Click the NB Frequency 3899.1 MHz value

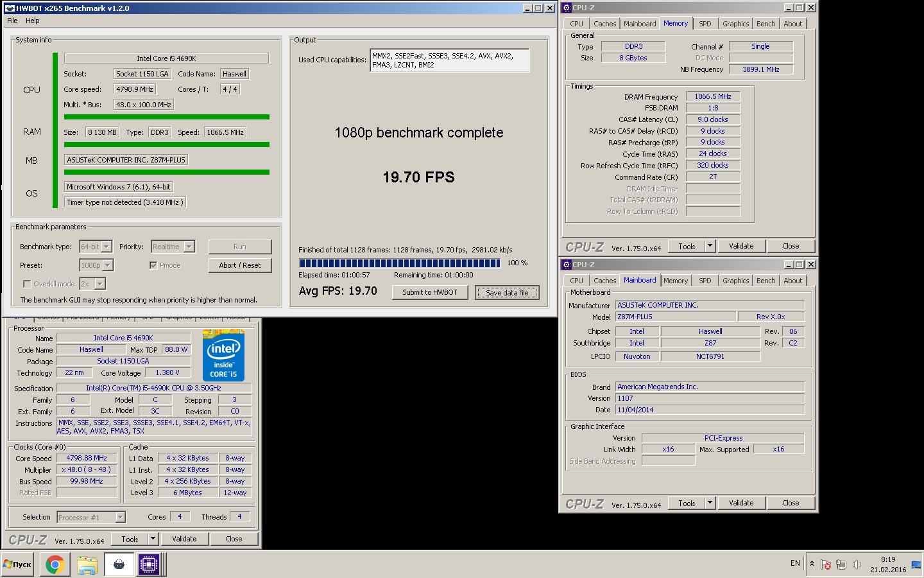coord(761,69)
